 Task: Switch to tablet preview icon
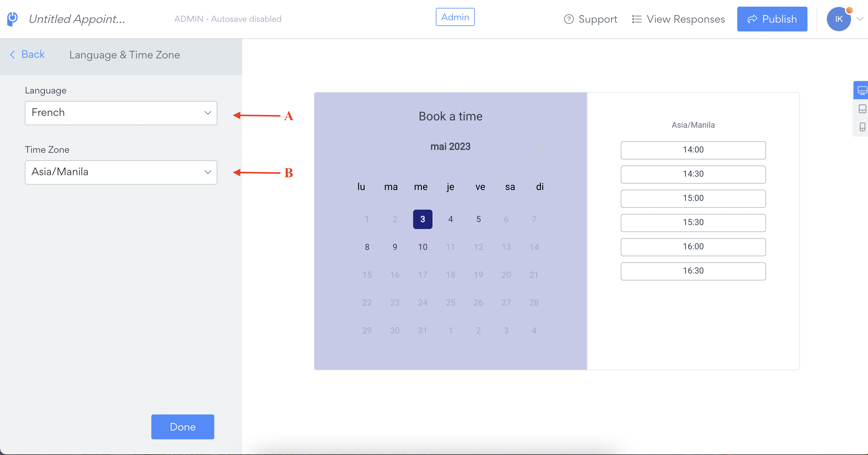pyautogui.click(x=862, y=109)
